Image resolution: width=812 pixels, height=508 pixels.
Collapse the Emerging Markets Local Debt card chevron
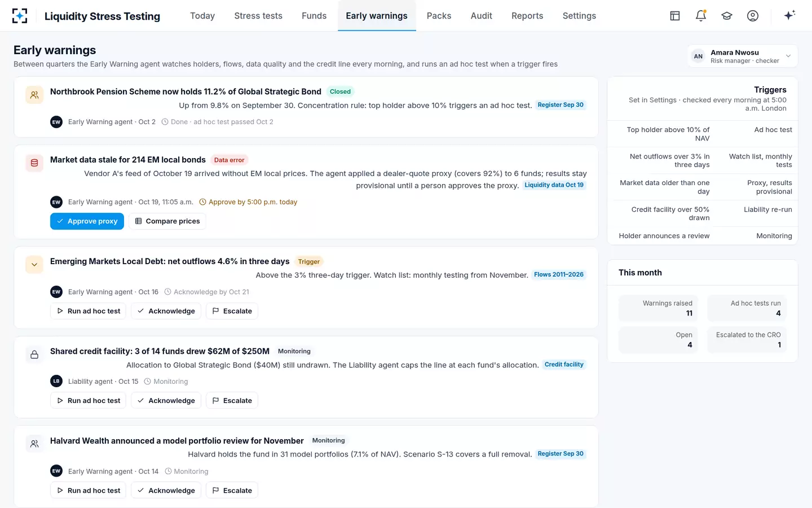[x=34, y=265]
